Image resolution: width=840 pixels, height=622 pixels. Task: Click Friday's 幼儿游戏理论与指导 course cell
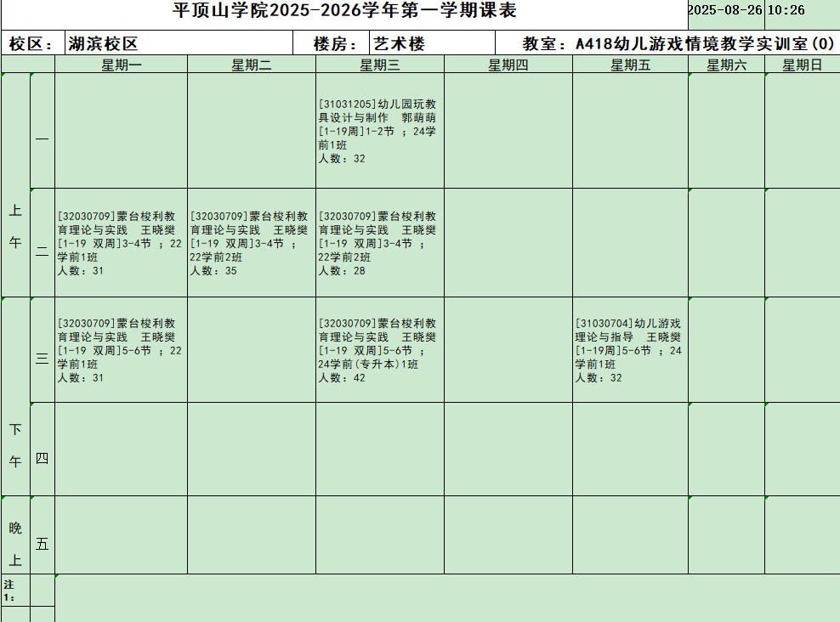(x=629, y=350)
